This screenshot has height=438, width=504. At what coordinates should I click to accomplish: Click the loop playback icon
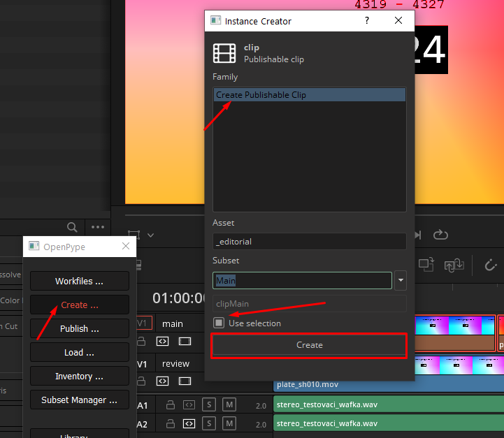[x=440, y=235]
